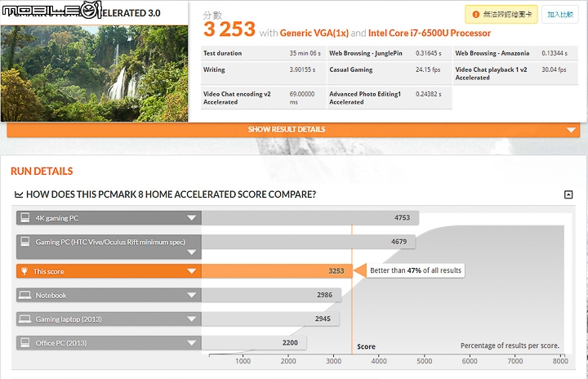Click the trophy icon in This score

pyautogui.click(x=24, y=271)
